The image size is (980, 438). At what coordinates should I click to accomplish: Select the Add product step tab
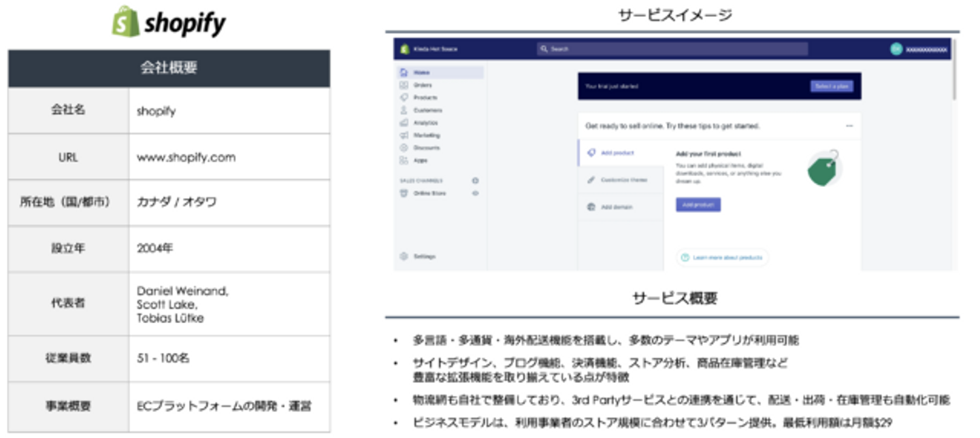[621, 153]
